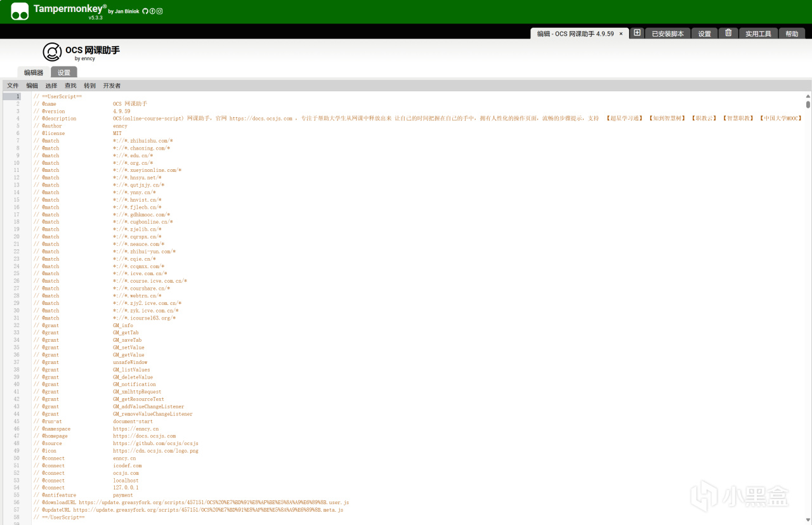
Task: Open the 实用工具 tab
Action: [x=758, y=34]
